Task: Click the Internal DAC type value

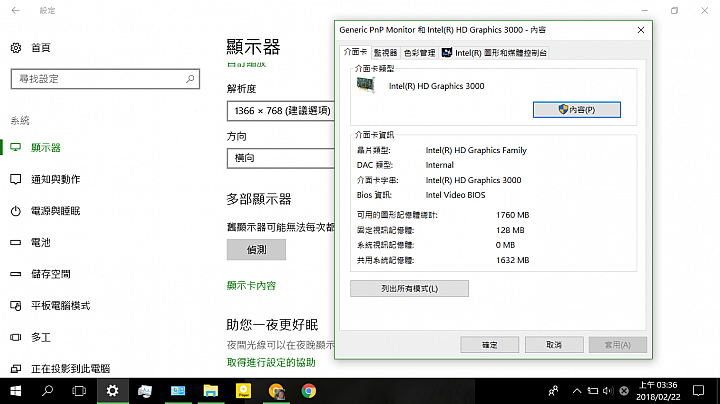Action: (439, 165)
